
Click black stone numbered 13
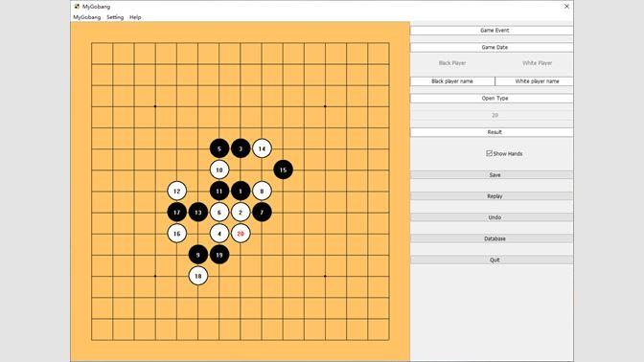click(198, 213)
